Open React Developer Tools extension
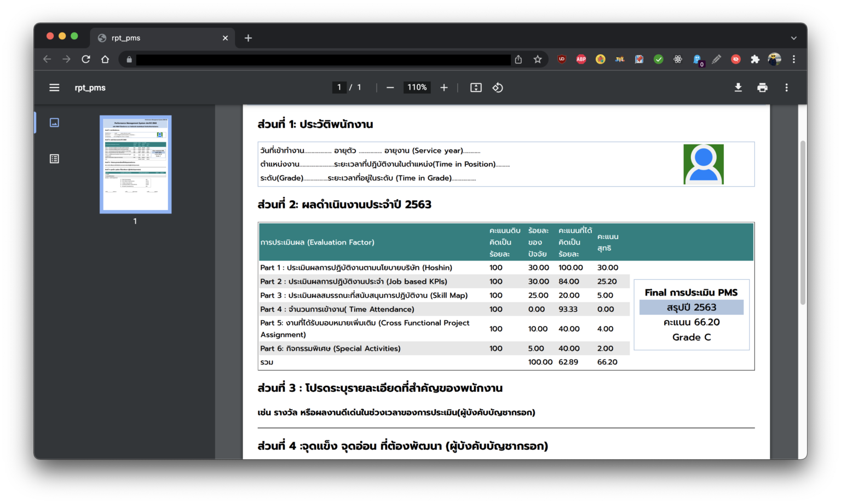Viewport: 841px width, 504px height. [678, 59]
